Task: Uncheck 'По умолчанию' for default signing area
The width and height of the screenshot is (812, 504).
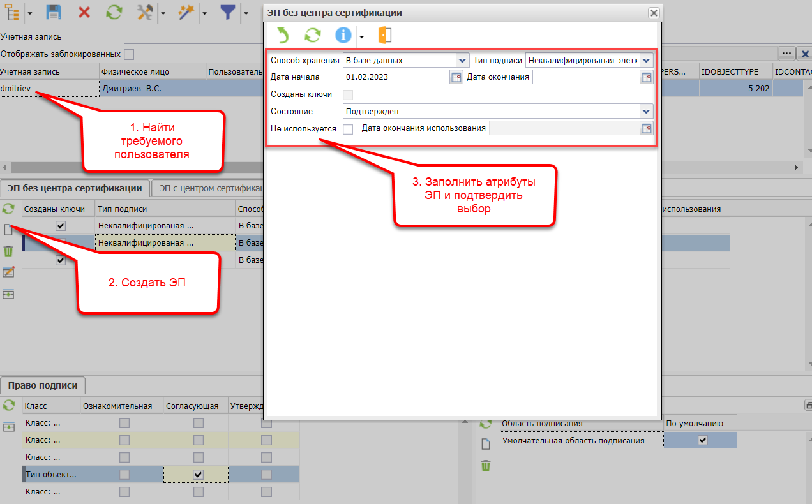Action: 703,440
